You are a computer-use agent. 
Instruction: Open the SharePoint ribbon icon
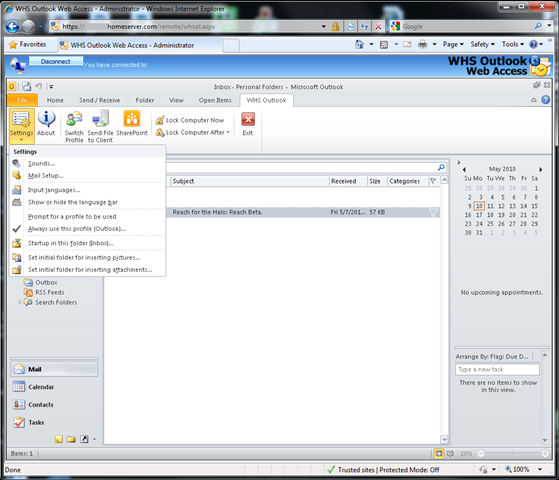point(132,123)
